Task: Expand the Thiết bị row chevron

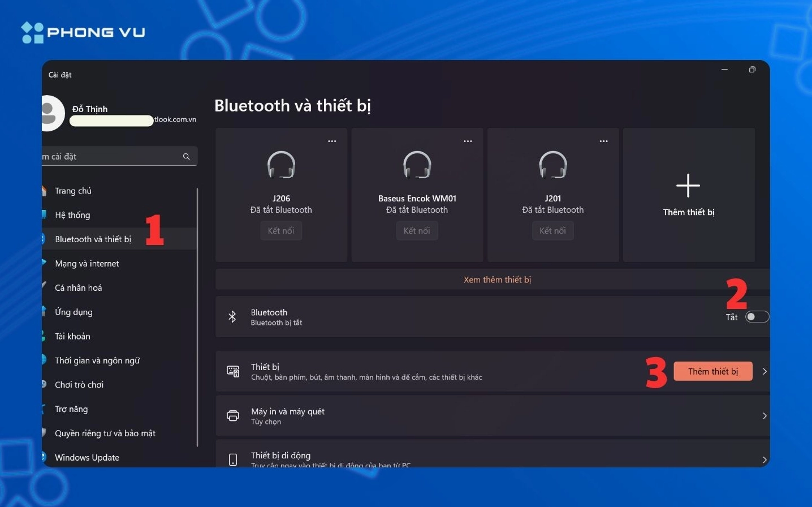Action: (x=765, y=371)
